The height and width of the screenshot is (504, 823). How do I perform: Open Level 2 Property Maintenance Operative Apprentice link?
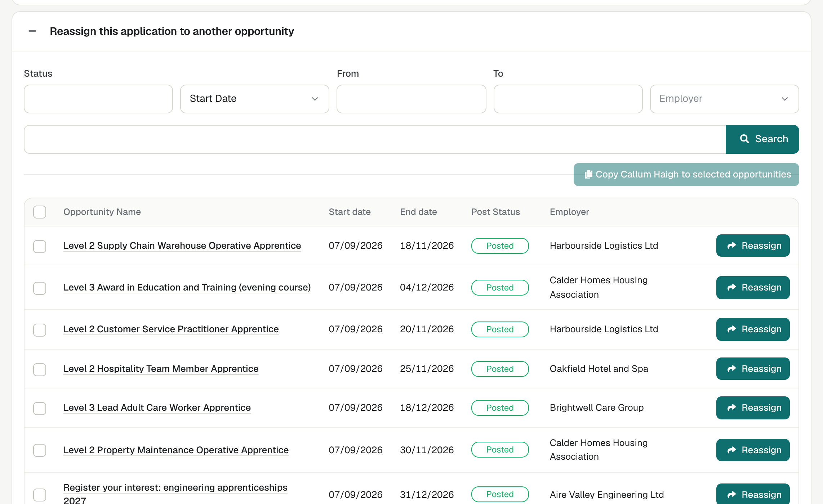point(176,450)
